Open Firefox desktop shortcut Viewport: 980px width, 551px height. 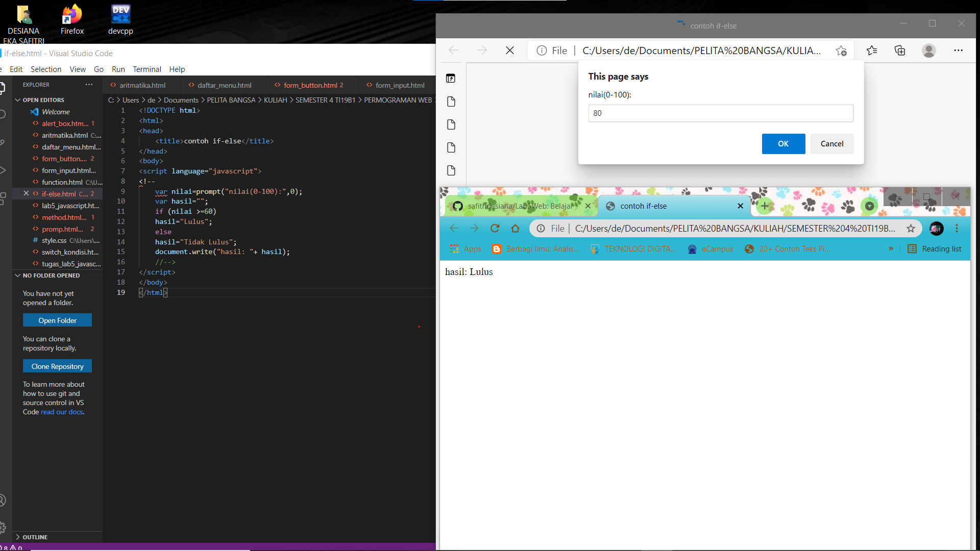click(72, 19)
